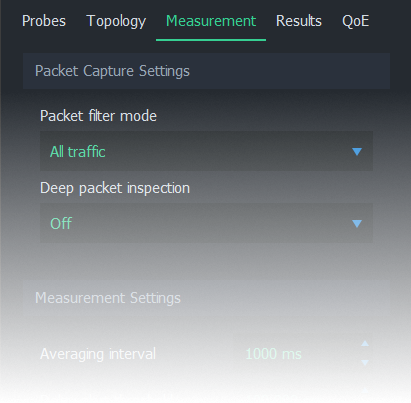Open the Results tab
Image resolution: width=411 pixels, height=403 pixels.
299,21
